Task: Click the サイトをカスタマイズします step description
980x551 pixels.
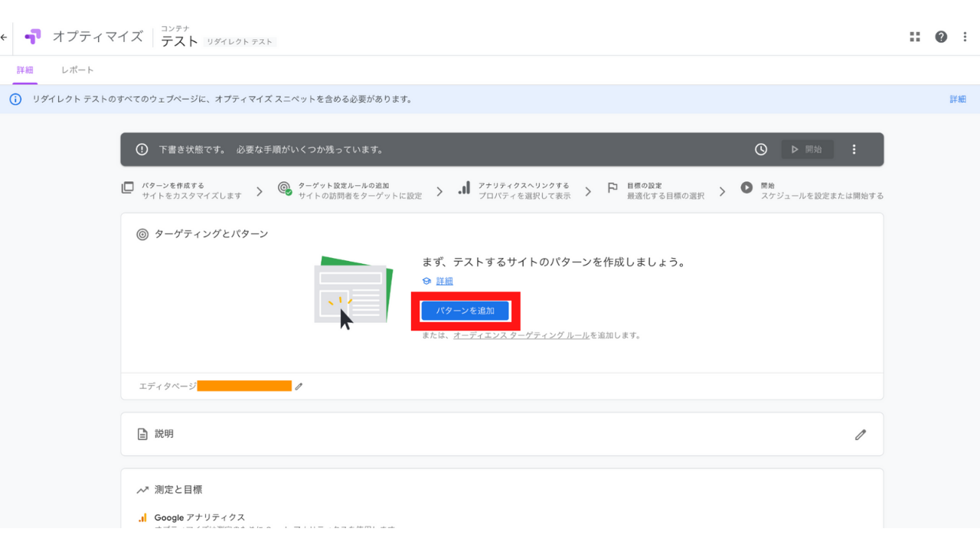Action: 192,196
